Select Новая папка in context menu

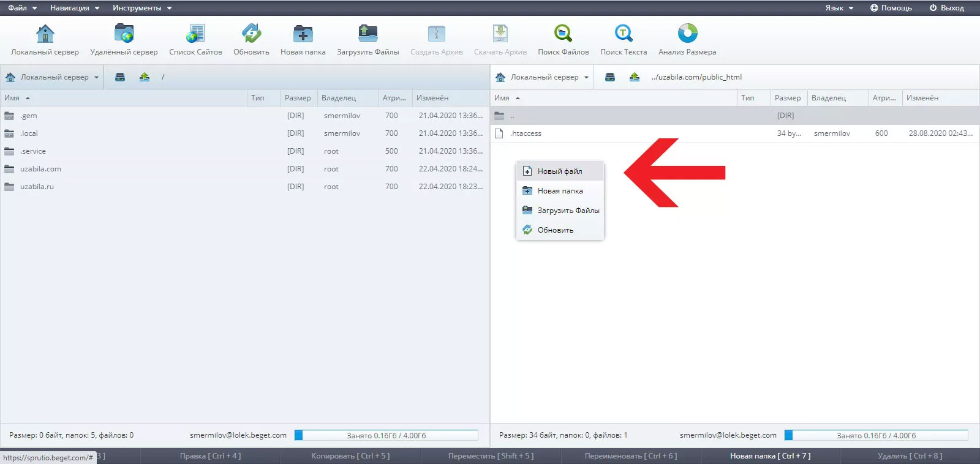point(560,191)
